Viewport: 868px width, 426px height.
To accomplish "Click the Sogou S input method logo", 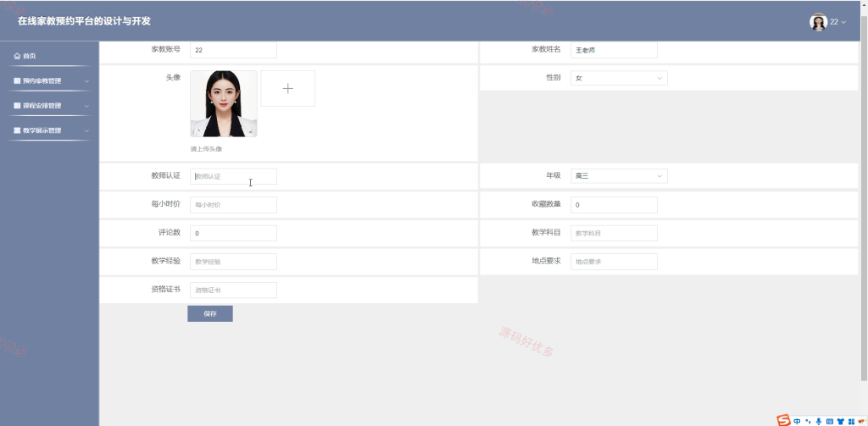I will [x=783, y=420].
